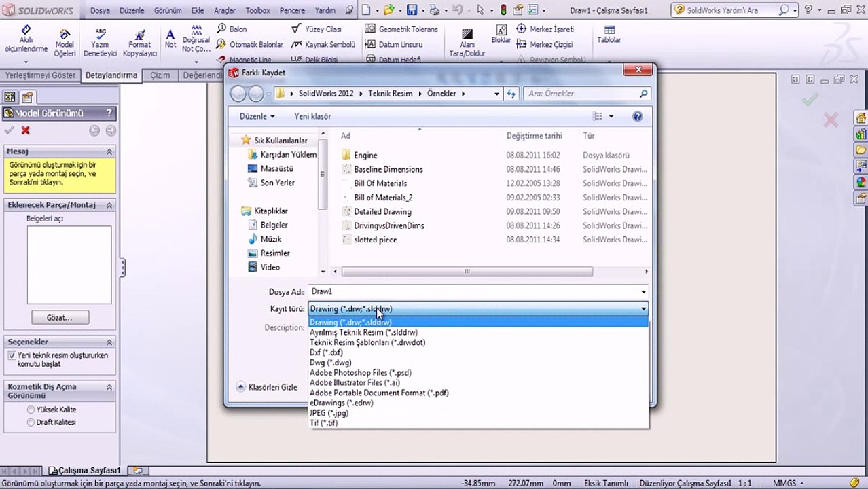Add a Datum Unsuru

tap(394, 44)
